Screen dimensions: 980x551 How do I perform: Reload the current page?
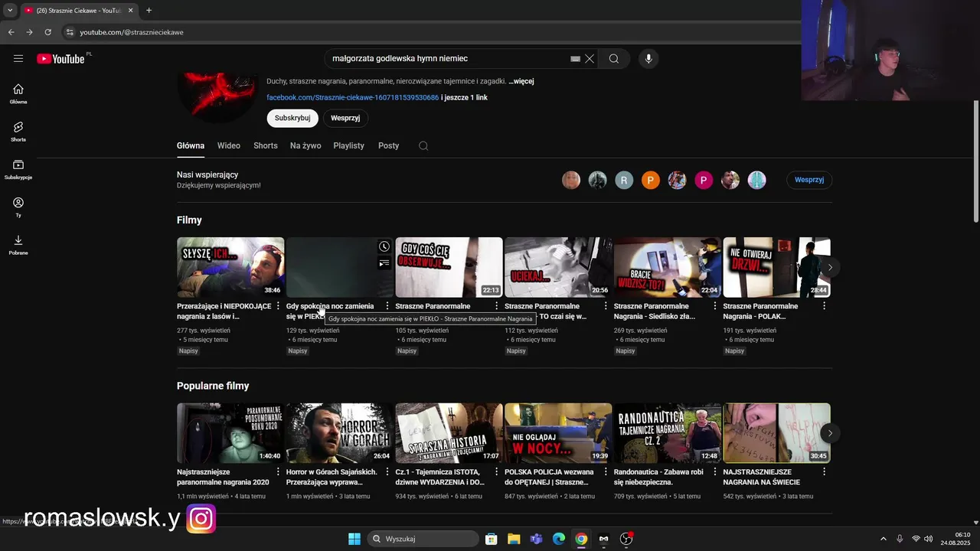[x=47, y=32]
